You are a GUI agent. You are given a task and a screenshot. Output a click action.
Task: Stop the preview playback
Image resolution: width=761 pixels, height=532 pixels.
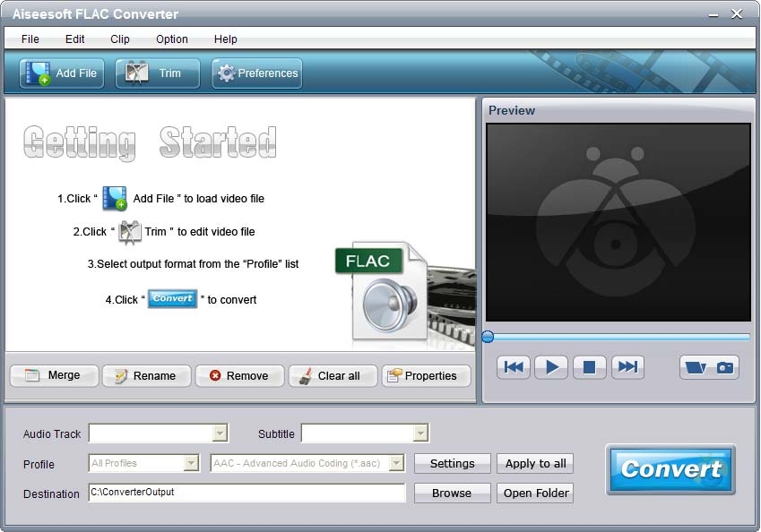[x=589, y=367]
